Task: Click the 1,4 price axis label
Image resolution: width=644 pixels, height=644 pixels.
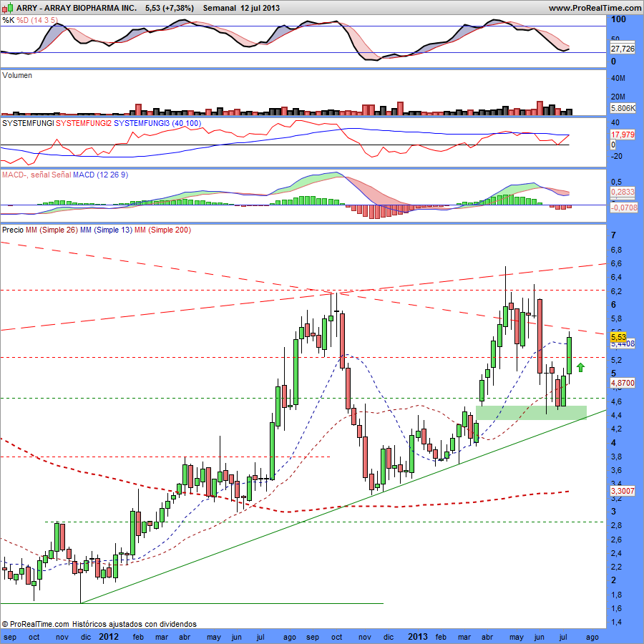Action: (616, 623)
